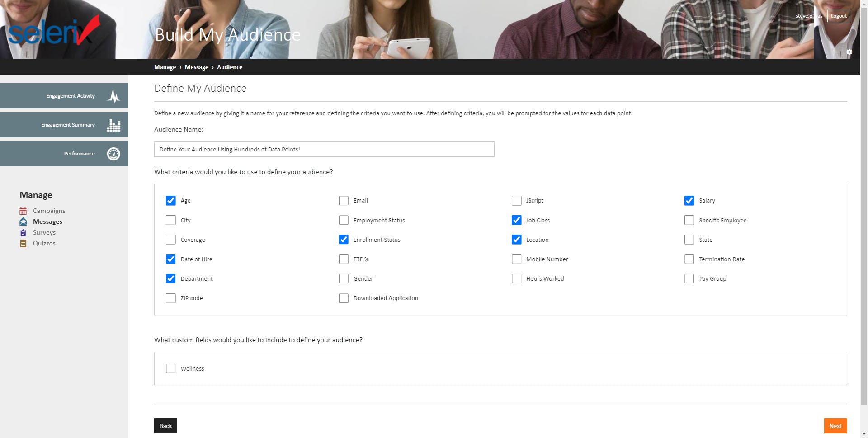
Task: Open the Messages link under Manage
Action: [47, 221]
